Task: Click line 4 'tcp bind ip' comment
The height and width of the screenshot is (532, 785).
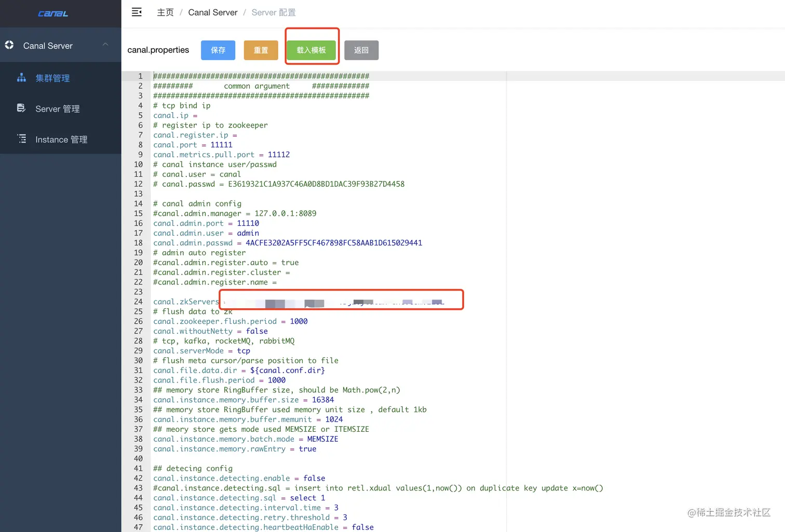Action: (182, 106)
